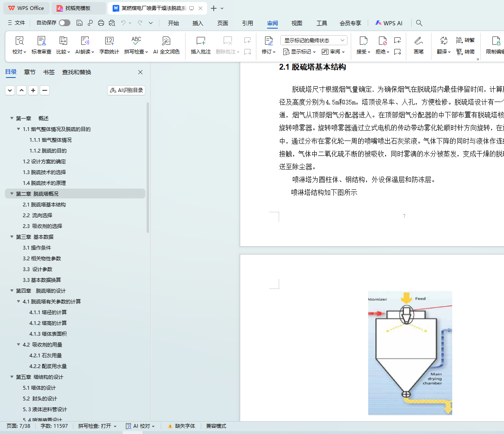Collapse 第三章 基本数据 tree node

coord(12,237)
